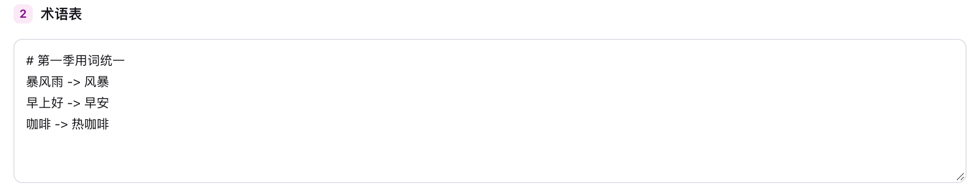
Task: Click the 风暴 replacement term
Action: pyautogui.click(x=97, y=82)
